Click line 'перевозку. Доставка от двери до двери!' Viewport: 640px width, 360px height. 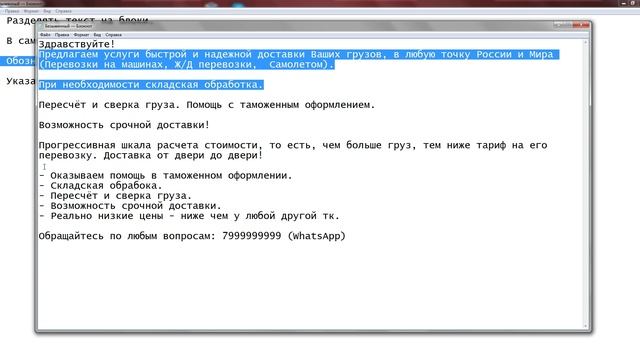coord(151,156)
